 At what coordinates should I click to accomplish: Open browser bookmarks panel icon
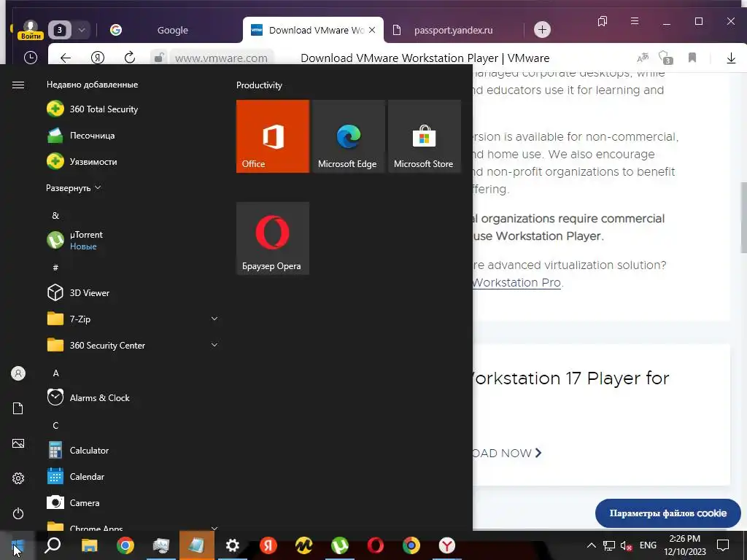(603, 21)
